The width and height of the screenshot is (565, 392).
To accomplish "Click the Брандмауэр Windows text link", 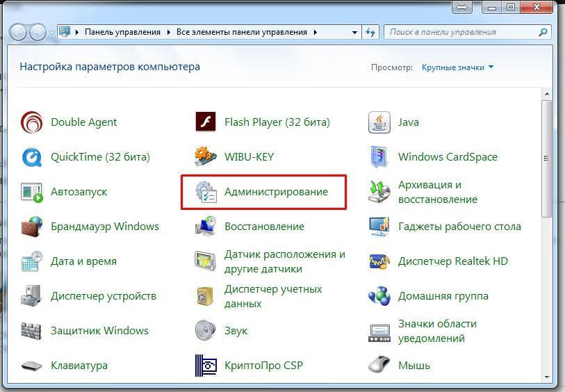I will click(105, 227).
